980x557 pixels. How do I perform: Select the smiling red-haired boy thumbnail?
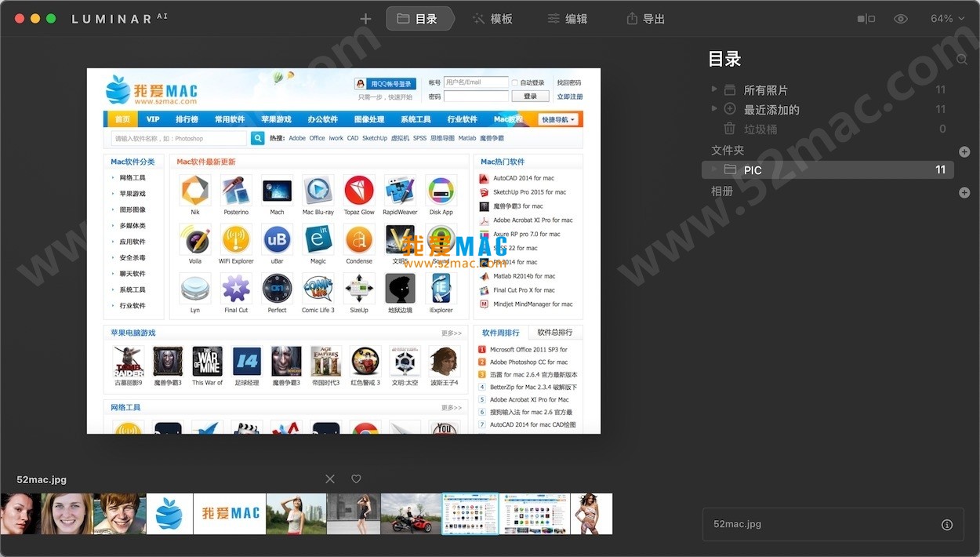(x=120, y=514)
